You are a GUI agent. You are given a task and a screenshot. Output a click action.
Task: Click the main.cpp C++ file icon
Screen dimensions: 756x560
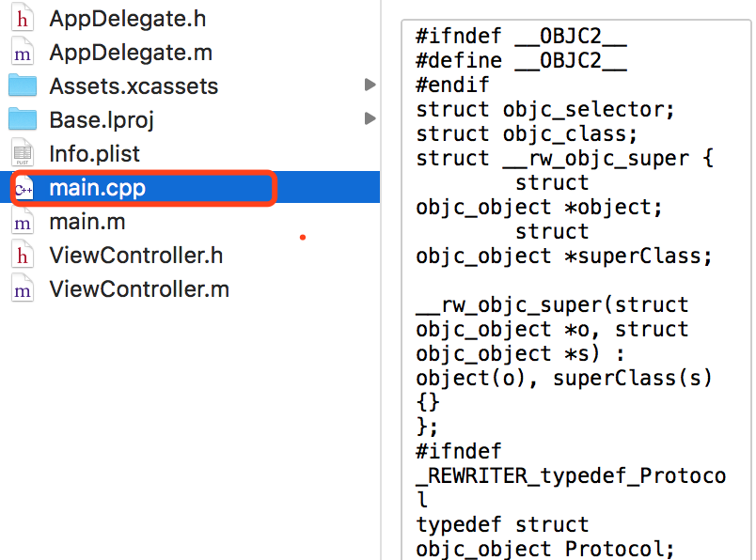point(24,188)
